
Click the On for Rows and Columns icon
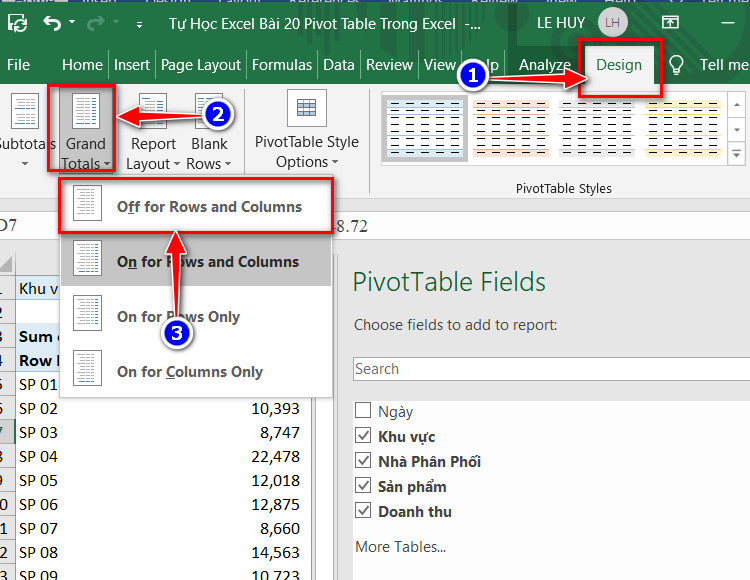click(x=88, y=258)
